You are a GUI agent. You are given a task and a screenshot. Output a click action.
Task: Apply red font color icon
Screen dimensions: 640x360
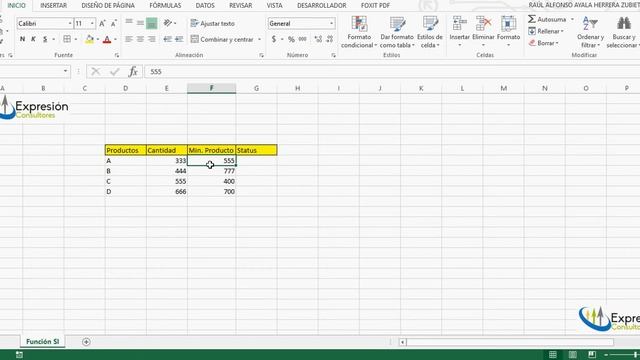107,39
